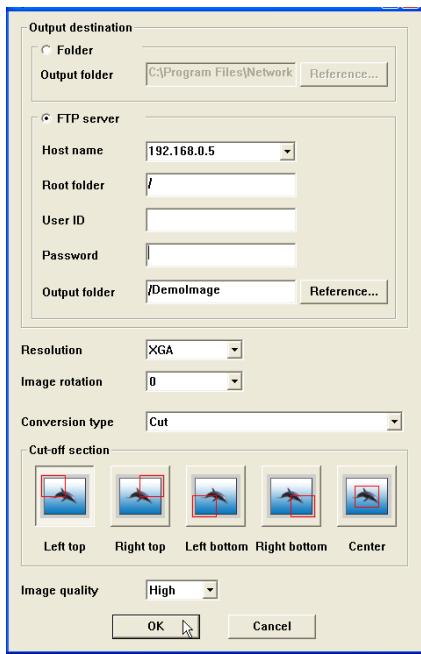
Task: Select the Right top cut-off section icon
Action: click(x=140, y=496)
